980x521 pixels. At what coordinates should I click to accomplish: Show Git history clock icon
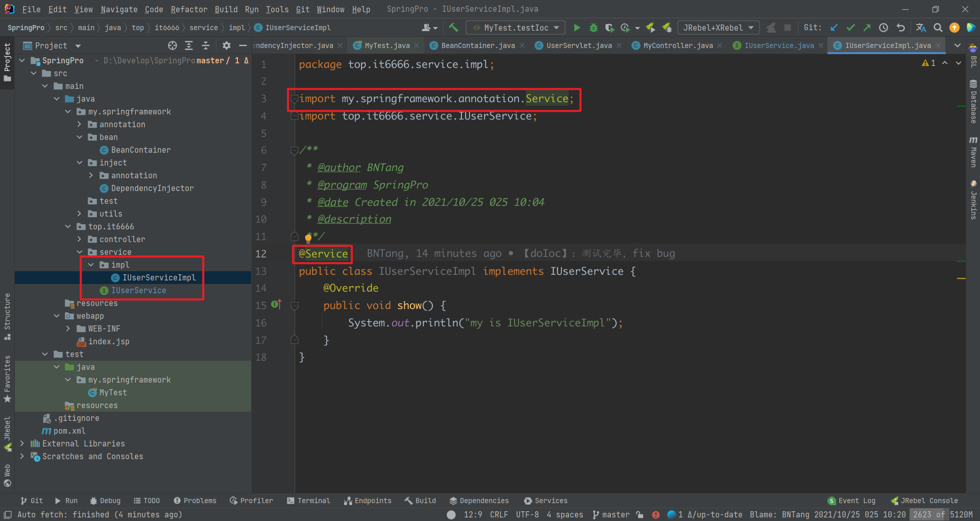click(884, 28)
